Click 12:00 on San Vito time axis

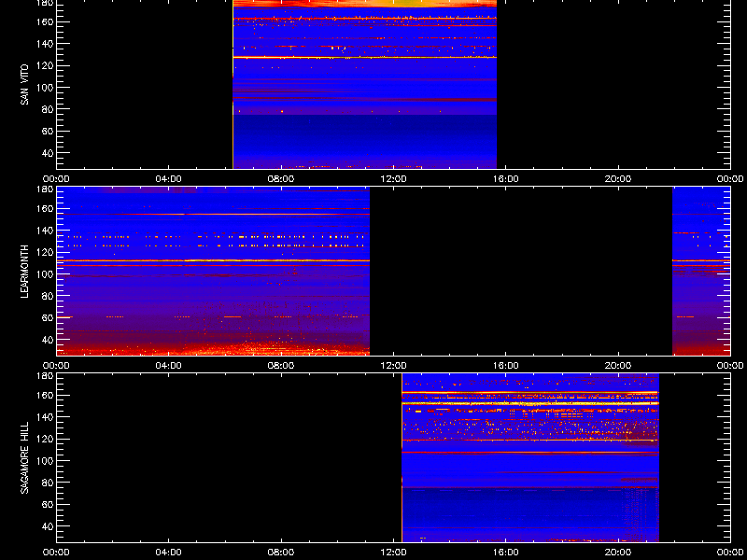(x=393, y=179)
